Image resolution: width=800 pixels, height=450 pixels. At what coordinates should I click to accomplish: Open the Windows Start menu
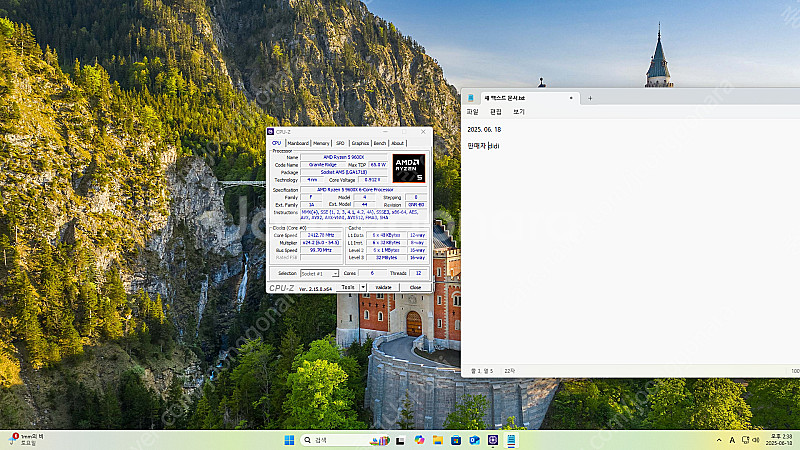coord(289,440)
